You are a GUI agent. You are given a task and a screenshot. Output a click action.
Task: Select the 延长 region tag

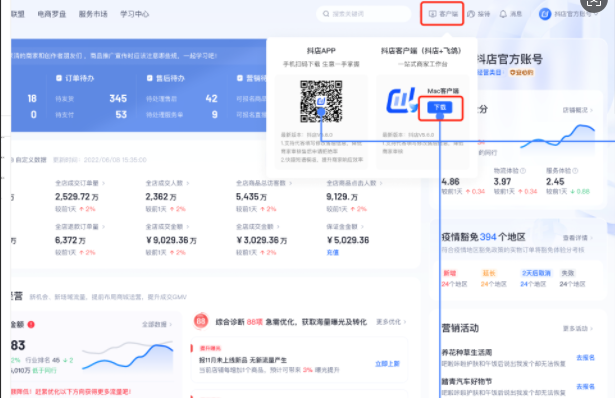pyautogui.click(x=489, y=273)
